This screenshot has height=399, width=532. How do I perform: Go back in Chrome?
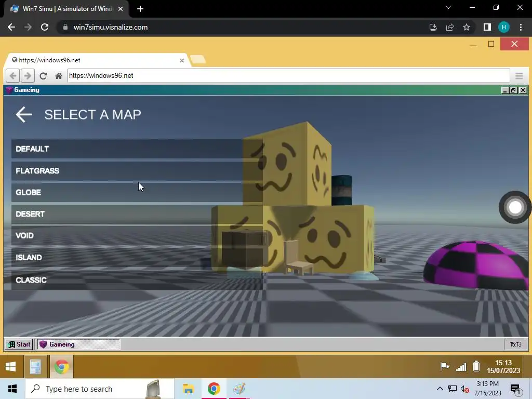(x=11, y=27)
